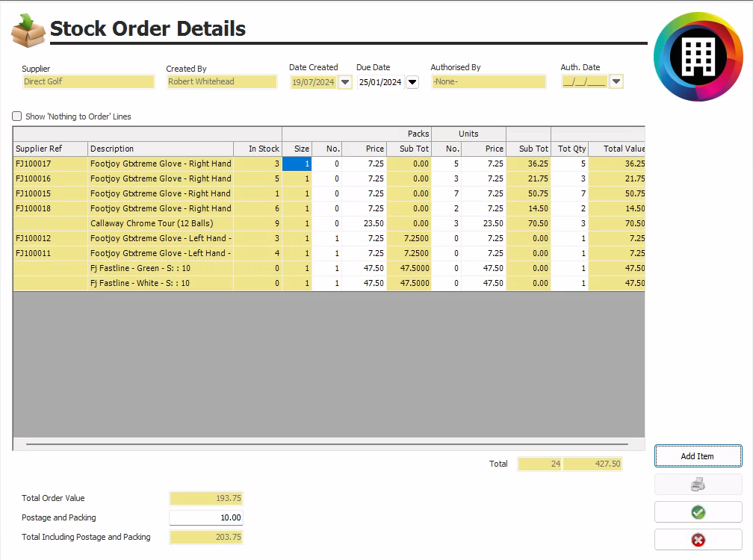753x560 pixels.
Task: Click Total Order Value 193.75 field
Action: tap(206, 498)
